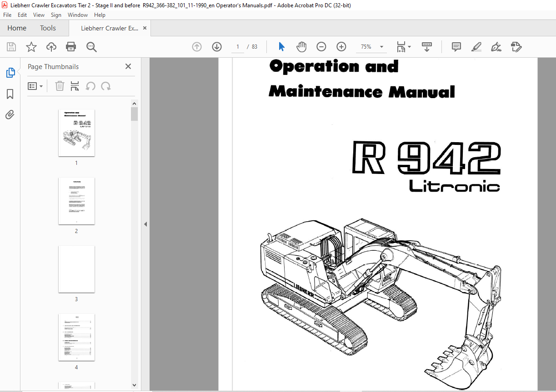
Task: Select page 2 thumbnail
Action: pyautogui.click(x=76, y=201)
